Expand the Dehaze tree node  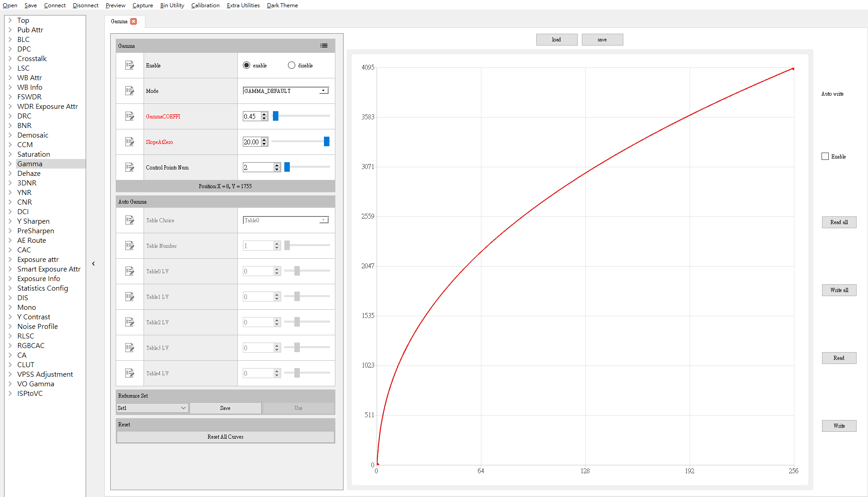tap(10, 174)
